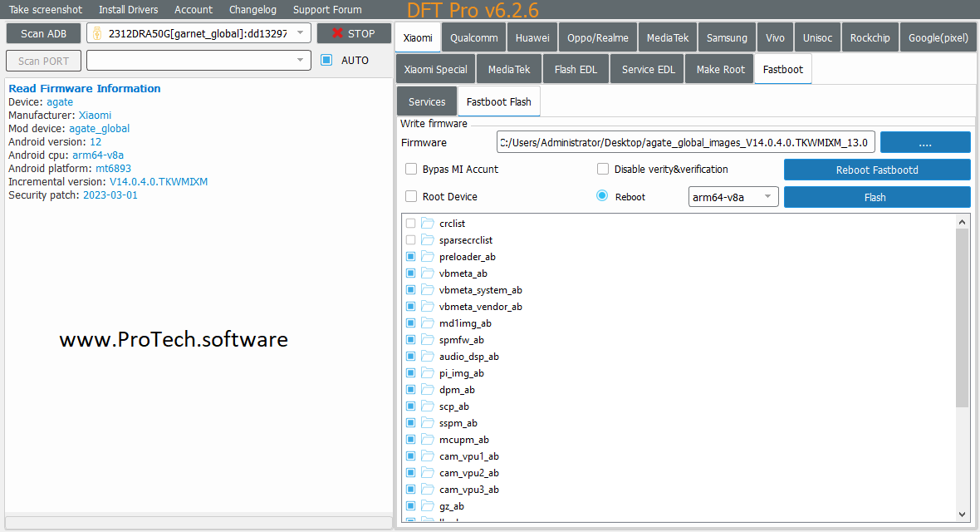Viewport: 980px width, 532px height.
Task: Click the folder icon beside vbmeta_ab
Action: 428,273
